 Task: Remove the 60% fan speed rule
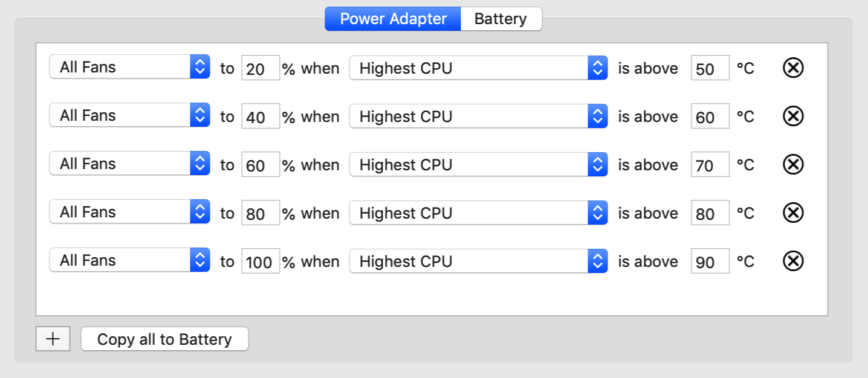[793, 164]
